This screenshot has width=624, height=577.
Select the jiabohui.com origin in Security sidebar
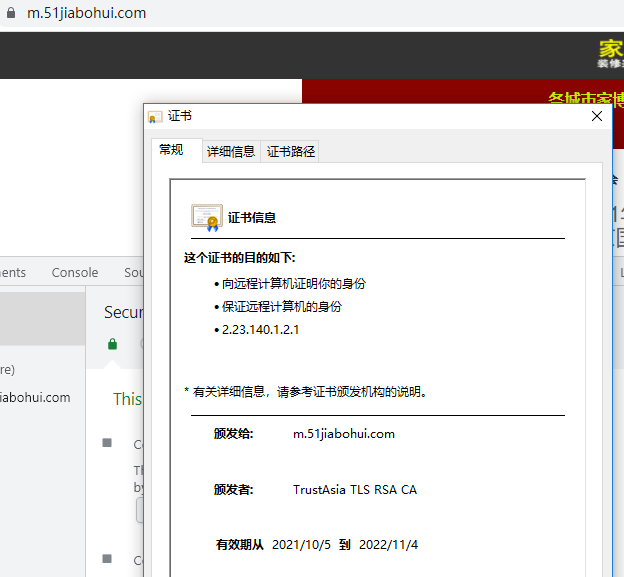(x=35, y=397)
